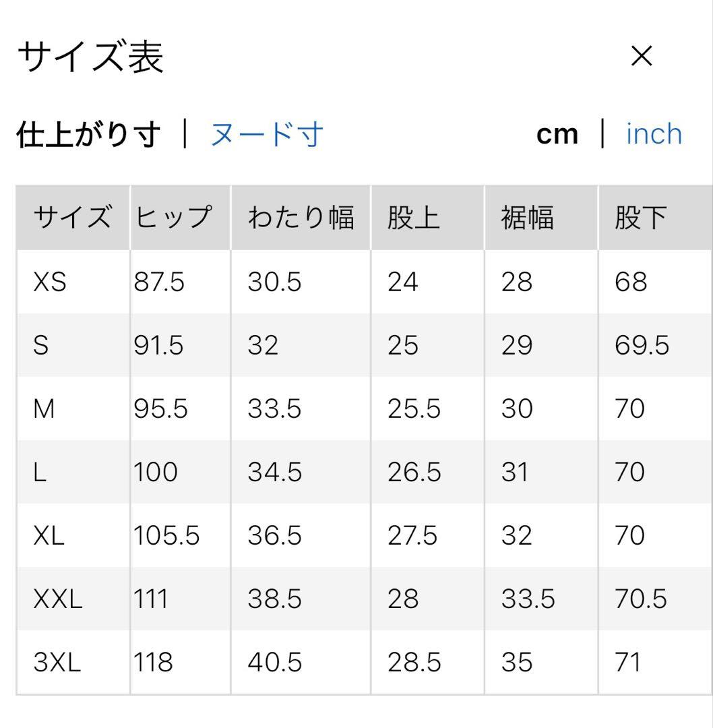Click the ヒップ column header

174,218
